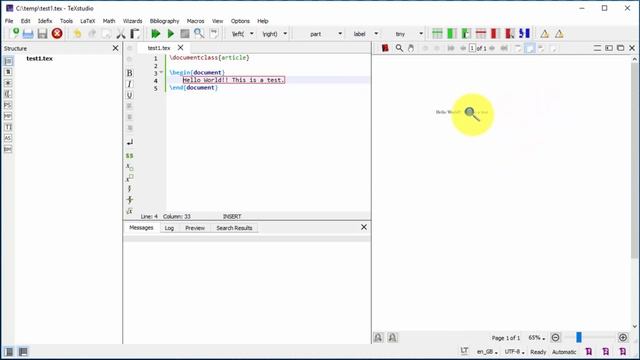Switch to the Log tab

pos(169,228)
